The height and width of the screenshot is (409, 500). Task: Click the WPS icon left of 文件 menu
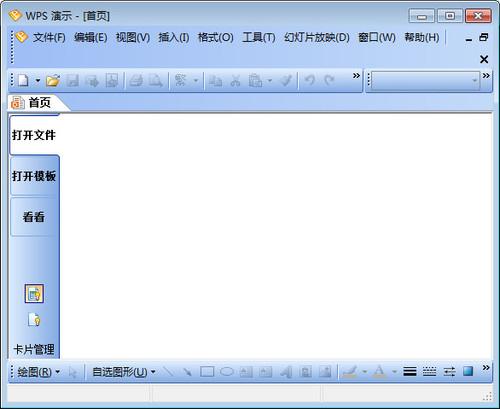tap(21, 37)
